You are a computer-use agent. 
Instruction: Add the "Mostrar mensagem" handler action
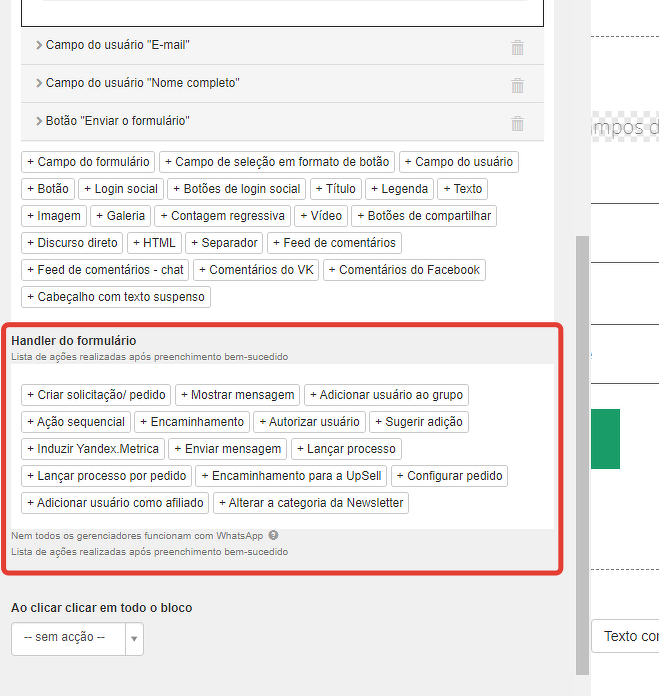pos(237,395)
